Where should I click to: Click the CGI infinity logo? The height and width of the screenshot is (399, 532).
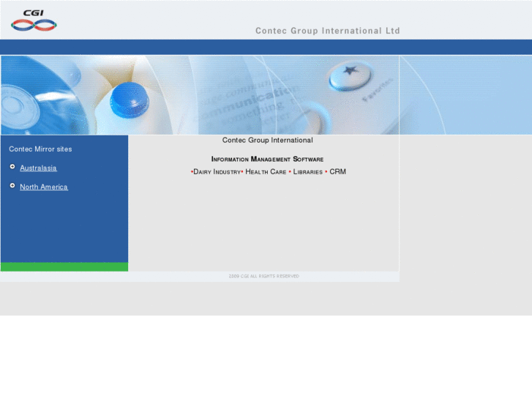(34, 20)
